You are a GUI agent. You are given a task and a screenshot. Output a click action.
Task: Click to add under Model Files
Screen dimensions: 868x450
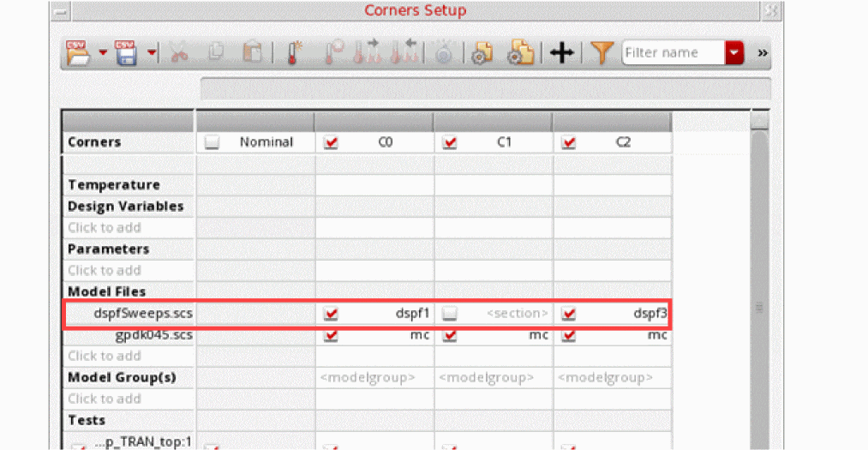[x=105, y=356]
